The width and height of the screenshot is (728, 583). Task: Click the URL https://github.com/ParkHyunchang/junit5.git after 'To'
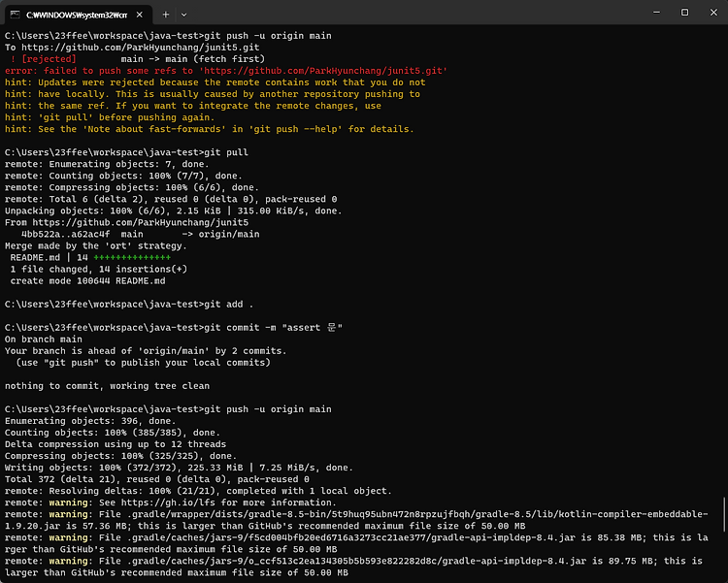click(x=140, y=48)
